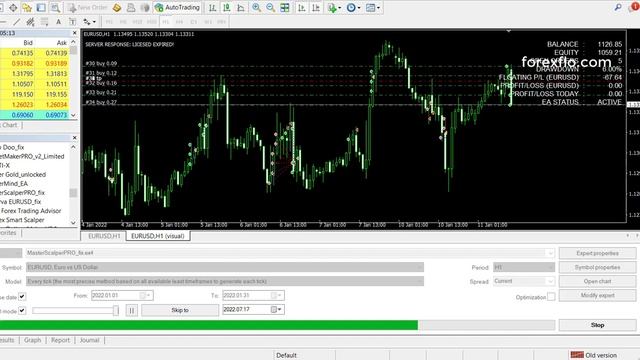Image resolution: width=640 pixels, height=360 pixels.
Task: Open the MetaEditor yellow book icon
Action: 117,7
